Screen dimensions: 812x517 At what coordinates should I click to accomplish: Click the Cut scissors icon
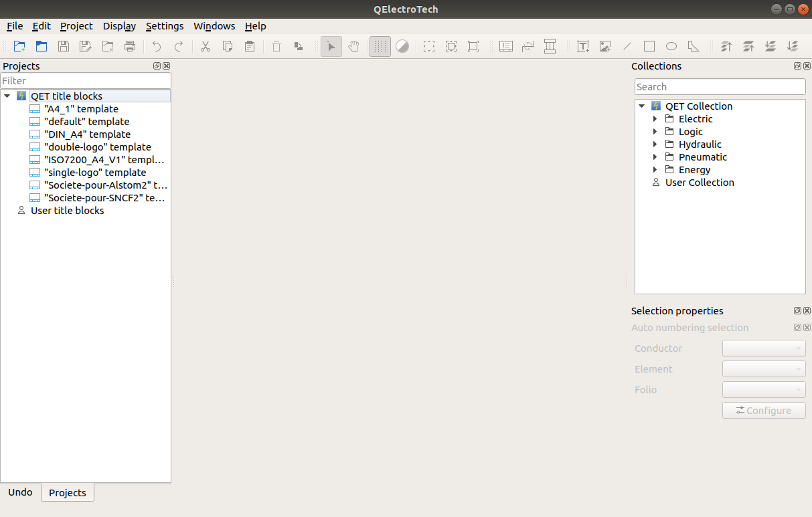point(206,46)
